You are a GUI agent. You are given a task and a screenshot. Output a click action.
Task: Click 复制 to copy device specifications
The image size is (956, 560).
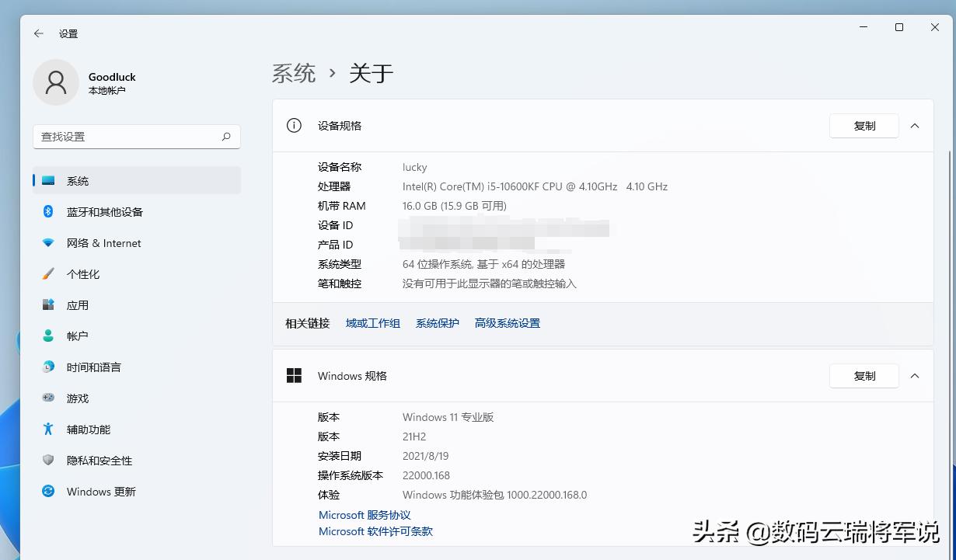click(864, 125)
